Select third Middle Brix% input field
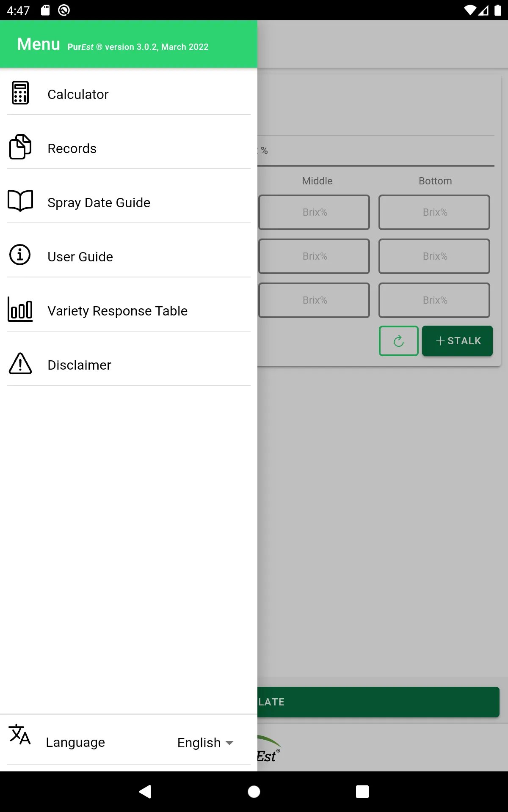Viewport: 508px width, 812px height. coord(314,300)
